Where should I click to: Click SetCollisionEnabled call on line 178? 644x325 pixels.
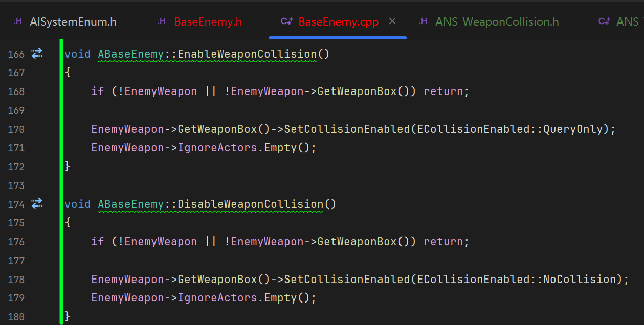(347, 279)
